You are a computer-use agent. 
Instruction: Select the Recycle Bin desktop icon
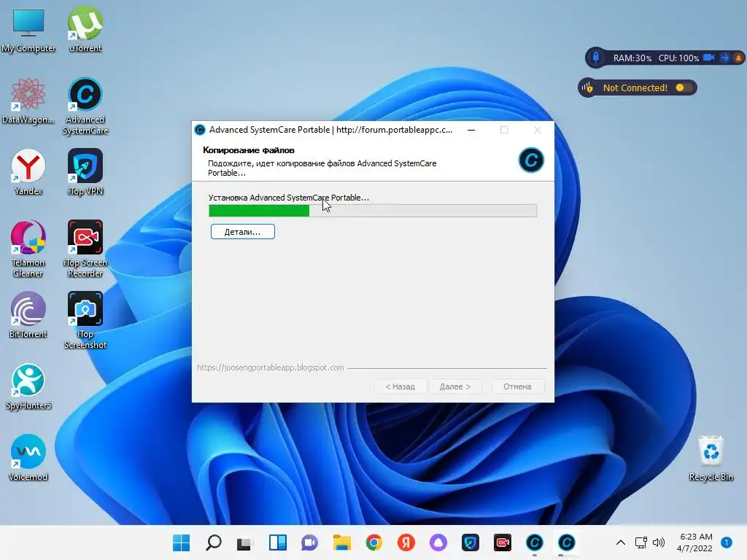tap(711, 458)
